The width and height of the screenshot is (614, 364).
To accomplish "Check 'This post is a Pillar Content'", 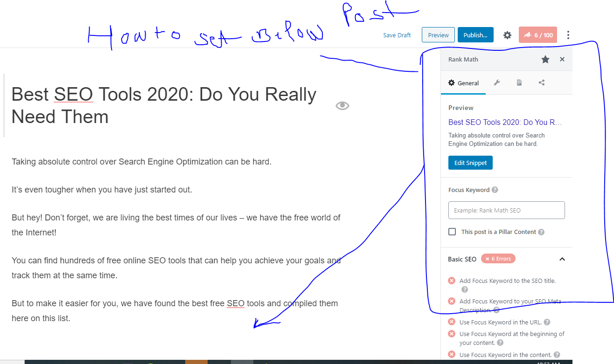I will [452, 232].
